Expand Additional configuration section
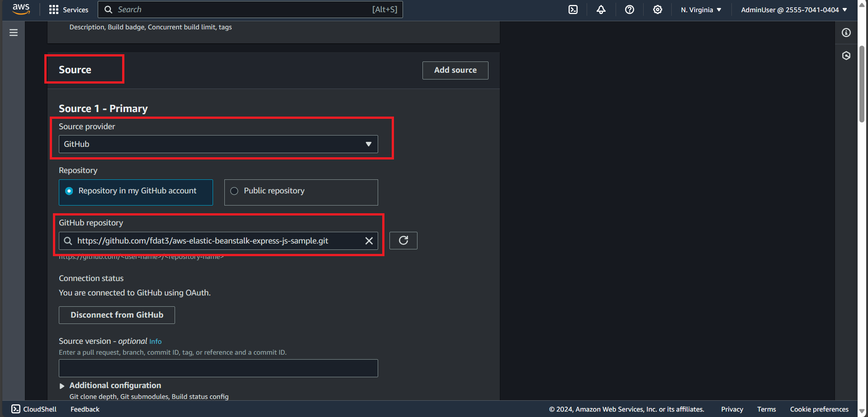Screen dimensions: 868x417 (x=111, y=385)
